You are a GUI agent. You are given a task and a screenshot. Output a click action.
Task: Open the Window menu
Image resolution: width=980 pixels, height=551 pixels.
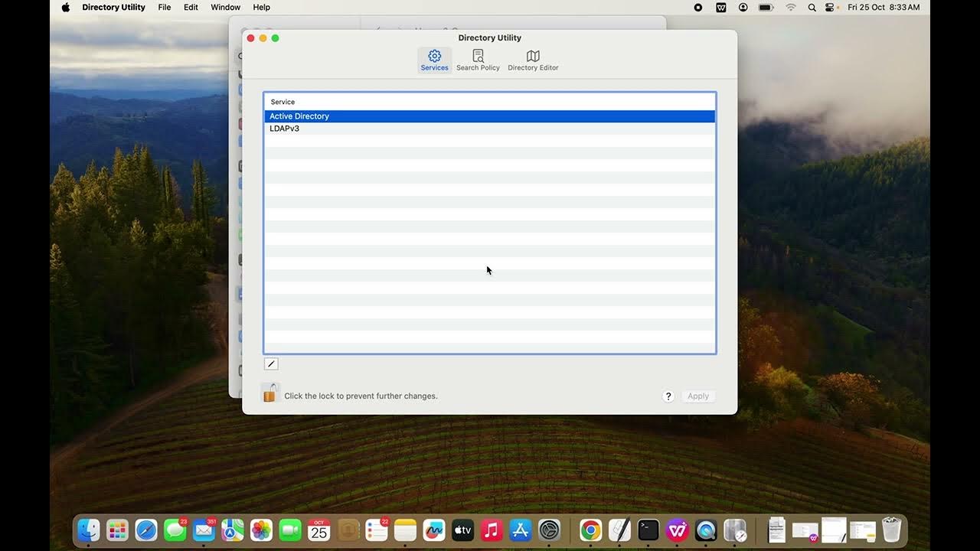(x=225, y=7)
